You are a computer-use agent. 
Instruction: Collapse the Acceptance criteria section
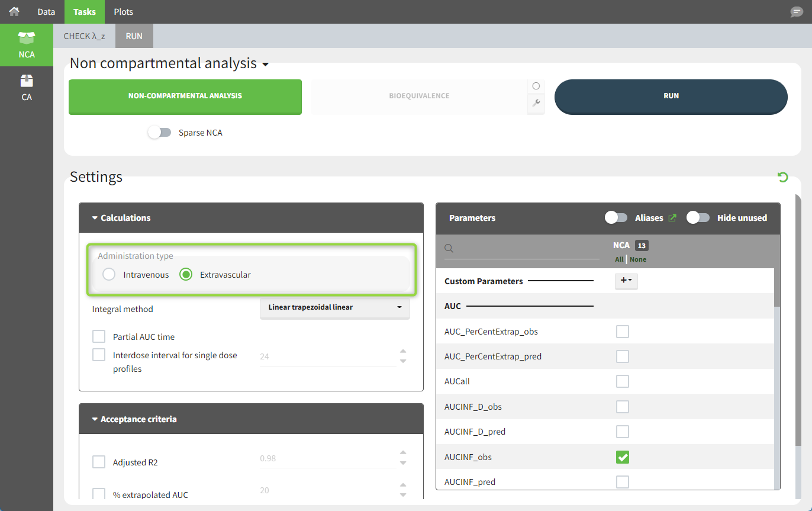(95, 419)
